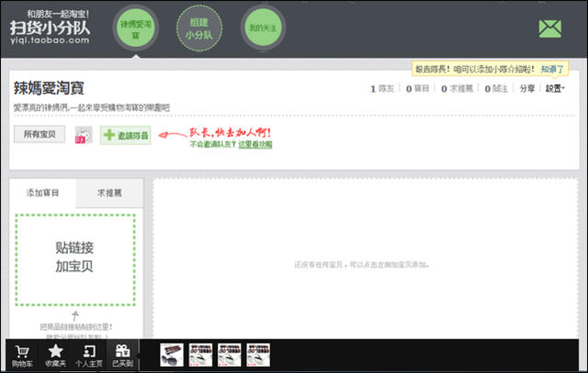Click the 邀请队员 button
588x373 pixels.
pyautogui.click(x=125, y=135)
